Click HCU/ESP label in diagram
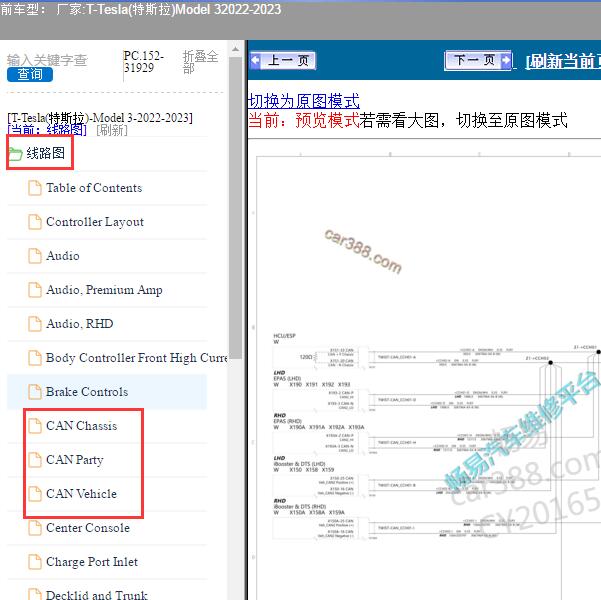This screenshot has height=600, width=601. pos(284,336)
